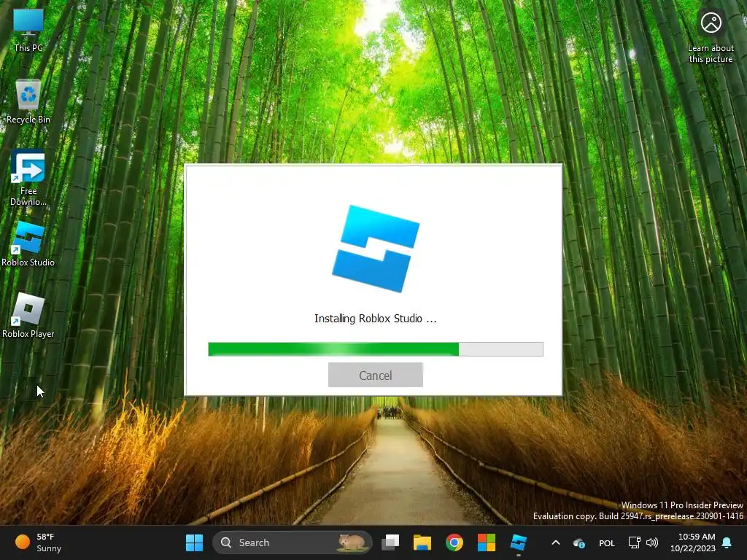The width and height of the screenshot is (747, 560).
Task: Open Learn about this picture
Action: 711,37
